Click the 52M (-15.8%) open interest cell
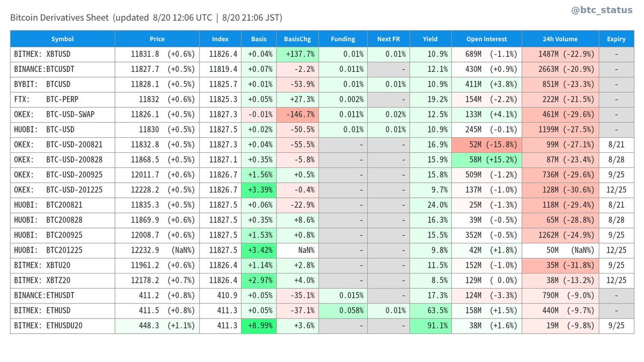Screen dimensions: 644x362 (487, 145)
